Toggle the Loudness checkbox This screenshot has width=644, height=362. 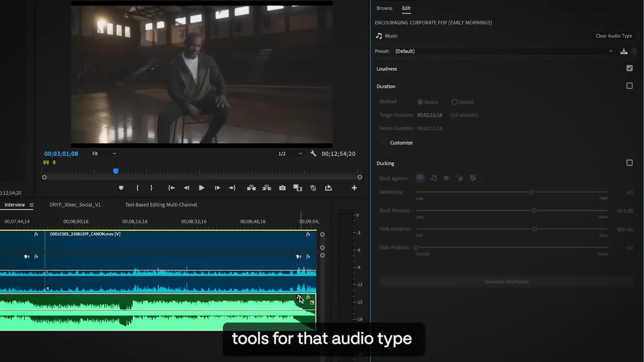tap(629, 68)
